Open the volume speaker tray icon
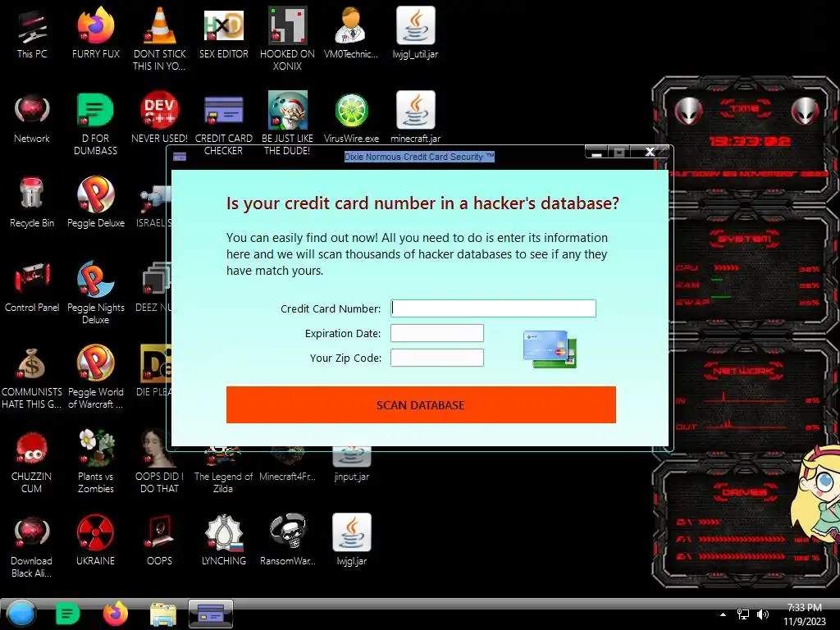840x630 pixels. (763, 614)
